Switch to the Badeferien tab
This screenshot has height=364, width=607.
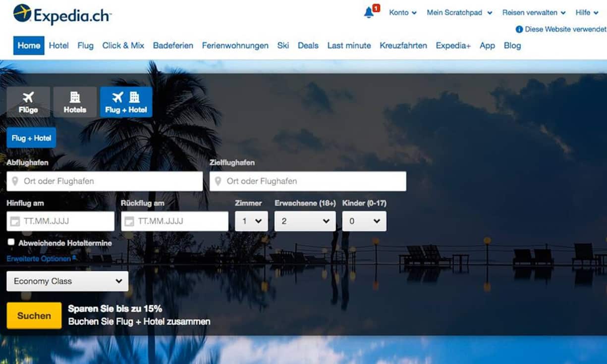point(173,45)
